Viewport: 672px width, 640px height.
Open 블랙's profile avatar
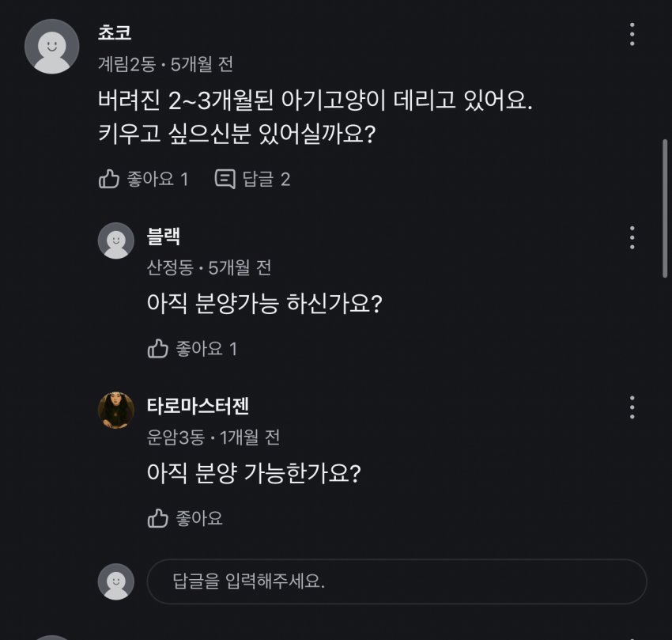[x=115, y=240]
